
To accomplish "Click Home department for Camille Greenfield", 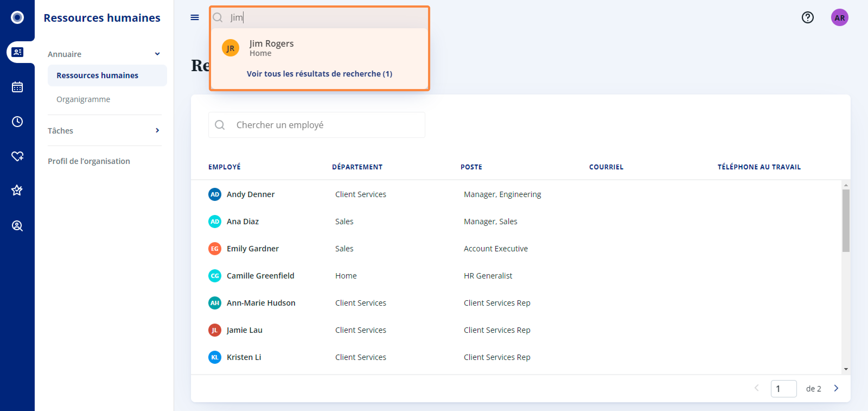I will (346, 276).
